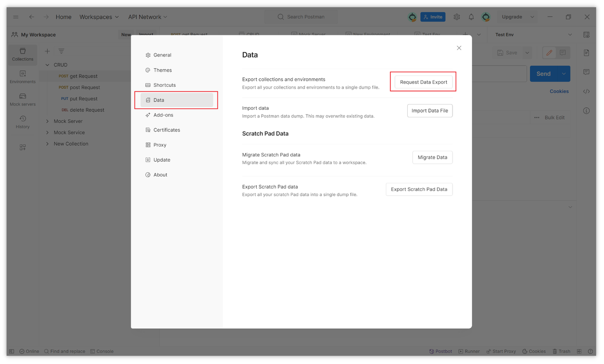Viewport: 604px width, 364px height.
Task: Click Bulk Edit
Action: click(x=554, y=118)
